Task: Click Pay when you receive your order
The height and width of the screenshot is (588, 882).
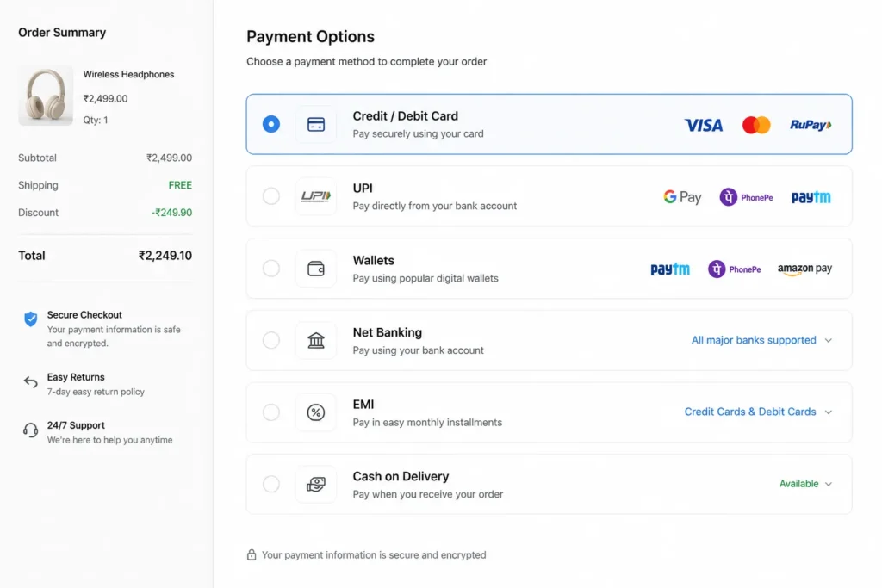Action: [x=428, y=494]
